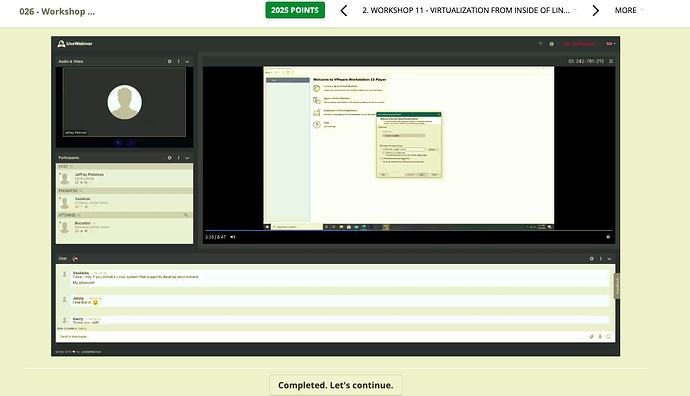Search attendees with the magnifier icon
Screen dimensions: 690x396
point(186,215)
